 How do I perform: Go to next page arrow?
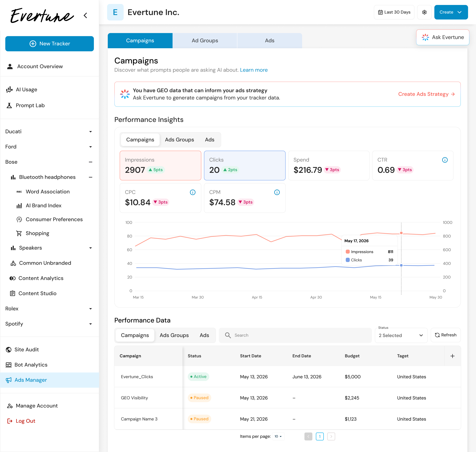(331, 436)
